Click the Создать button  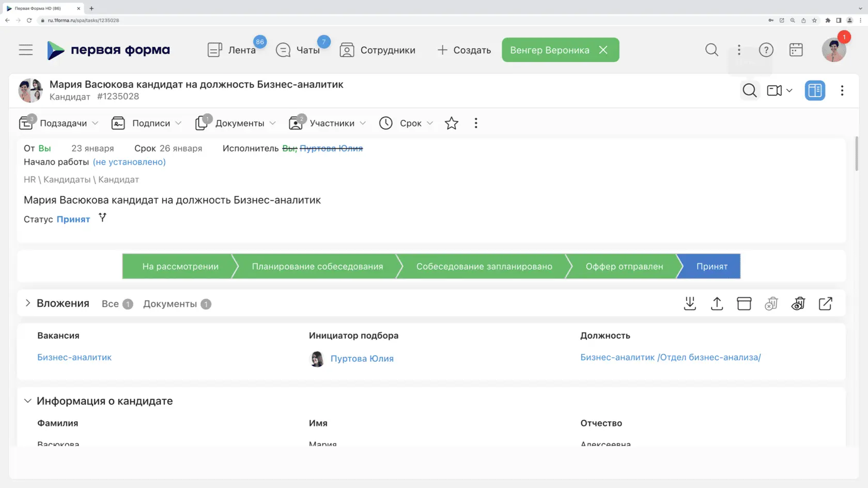(464, 50)
